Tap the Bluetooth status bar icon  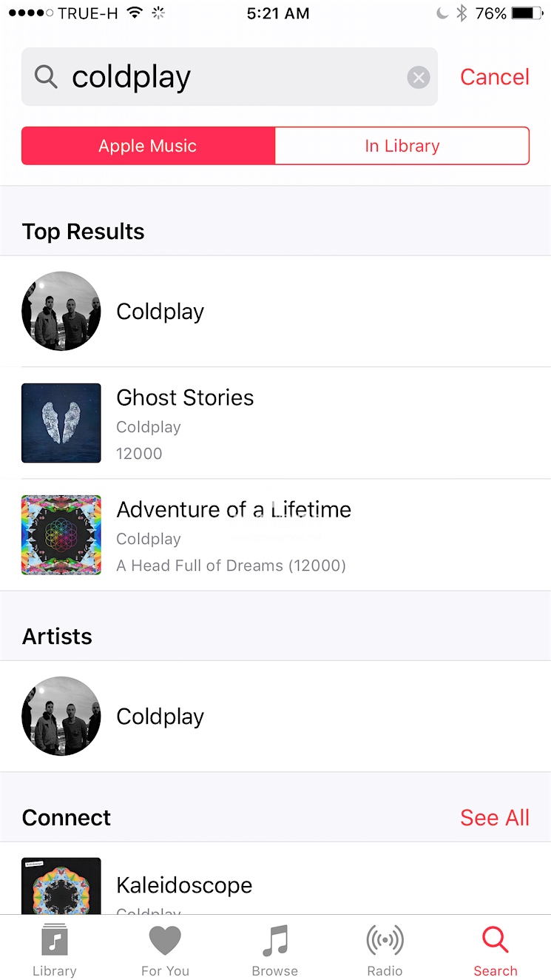pyautogui.click(x=462, y=13)
